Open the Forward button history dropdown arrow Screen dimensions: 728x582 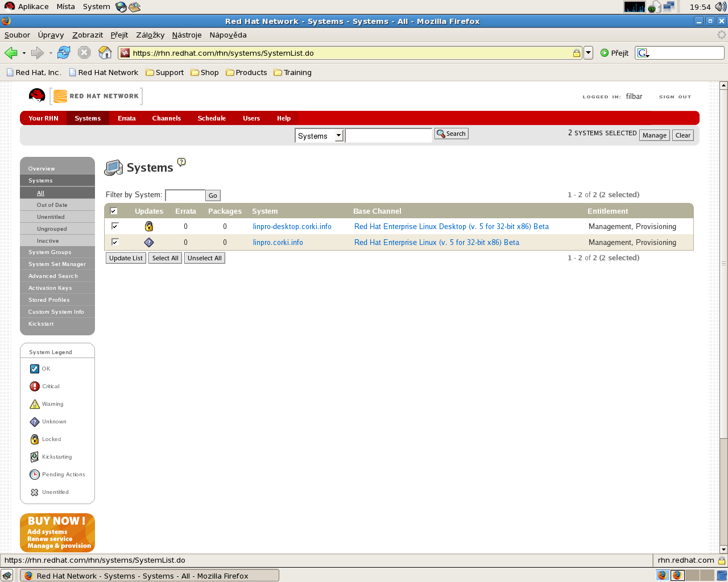tap(51, 53)
